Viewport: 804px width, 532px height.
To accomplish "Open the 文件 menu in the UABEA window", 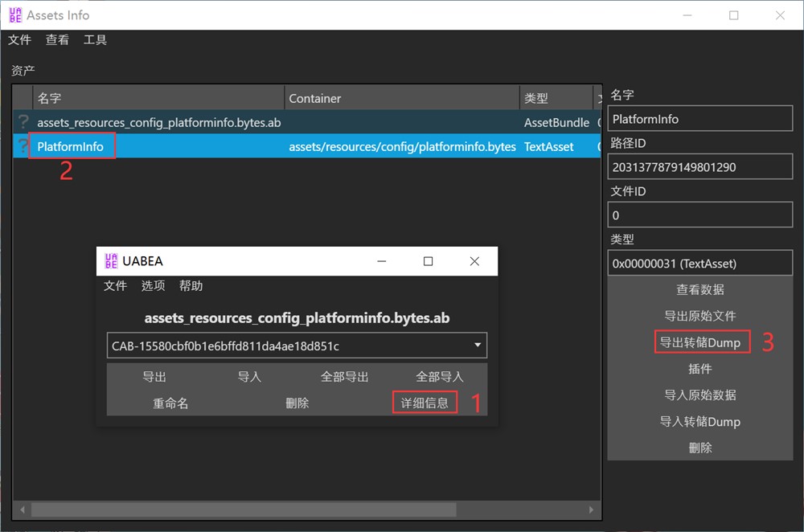I will tap(115, 285).
